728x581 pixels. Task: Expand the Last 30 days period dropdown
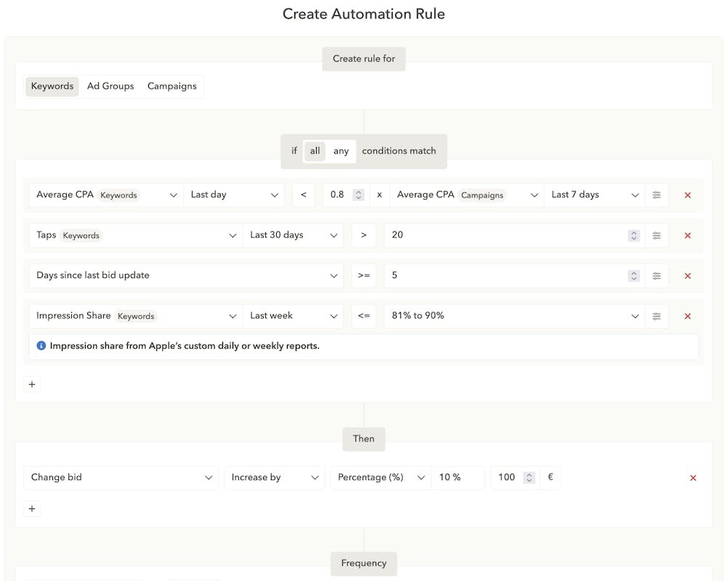tap(293, 235)
